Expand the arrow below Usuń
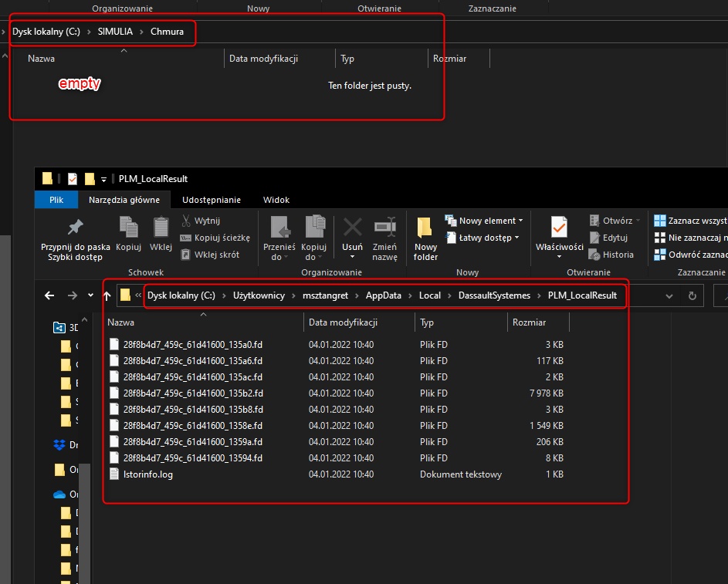The image size is (728, 584). (x=352, y=257)
